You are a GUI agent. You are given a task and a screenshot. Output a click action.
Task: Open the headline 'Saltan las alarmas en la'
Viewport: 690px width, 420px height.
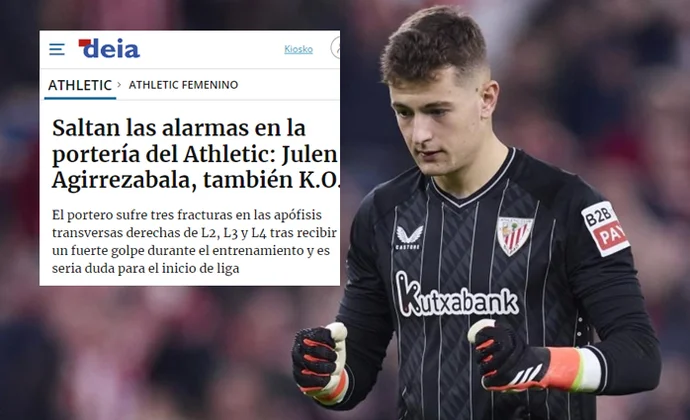click(x=179, y=128)
